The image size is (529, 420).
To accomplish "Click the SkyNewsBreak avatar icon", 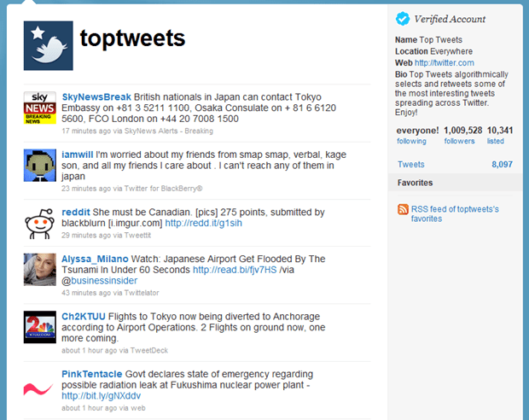I will click(x=39, y=107).
